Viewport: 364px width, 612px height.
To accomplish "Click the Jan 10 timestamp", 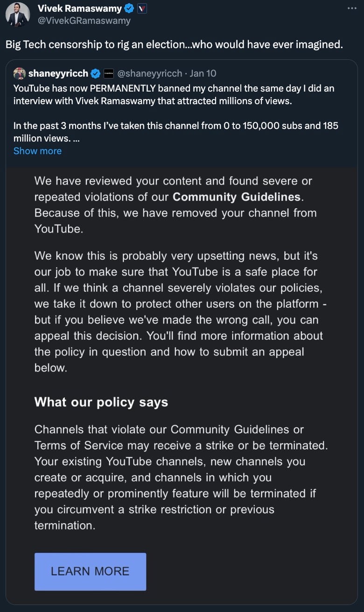I will pyautogui.click(x=203, y=73).
